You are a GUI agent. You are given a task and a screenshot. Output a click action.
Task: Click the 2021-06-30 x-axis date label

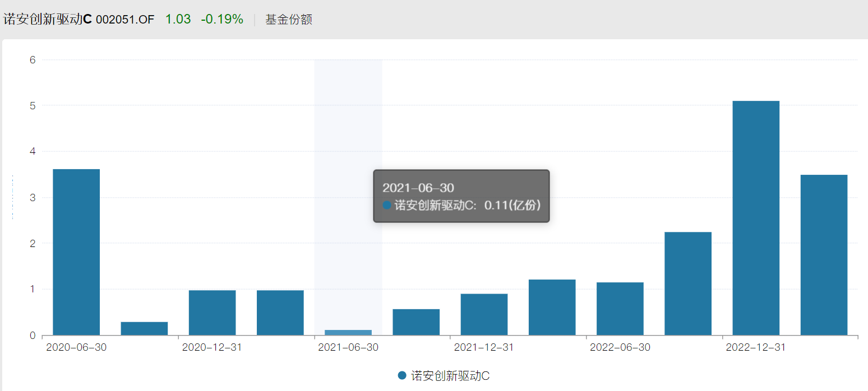click(348, 347)
